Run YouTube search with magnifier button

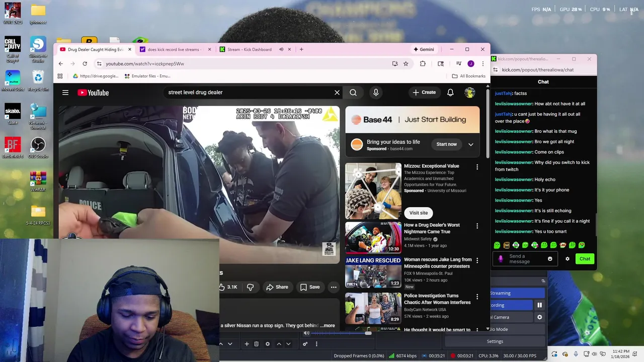[353, 93]
